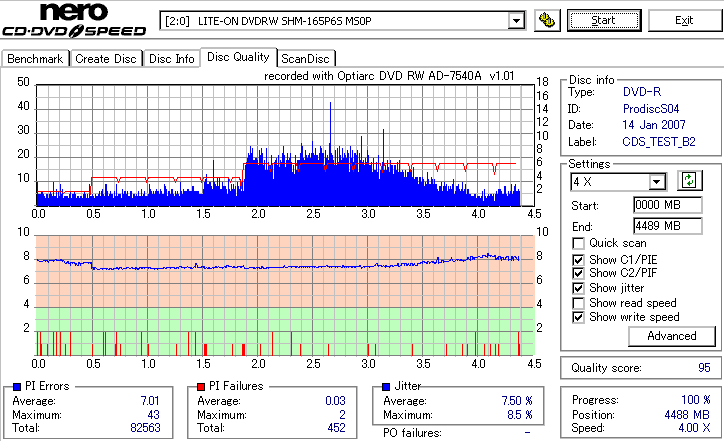
Task: Click the Position 4488 MB value
Action: click(687, 415)
